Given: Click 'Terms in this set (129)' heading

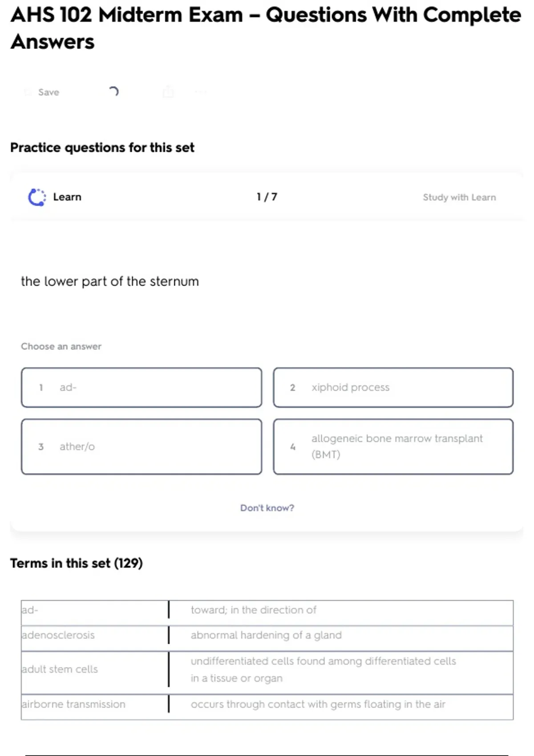Looking at the screenshot, I should point(77,563).
